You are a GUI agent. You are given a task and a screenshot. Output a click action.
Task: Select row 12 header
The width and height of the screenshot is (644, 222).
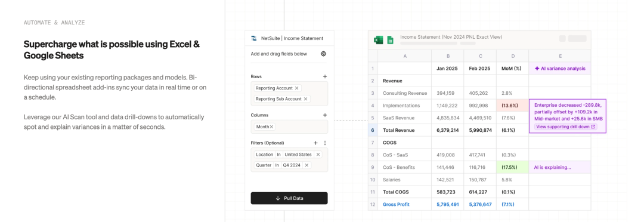373,204
